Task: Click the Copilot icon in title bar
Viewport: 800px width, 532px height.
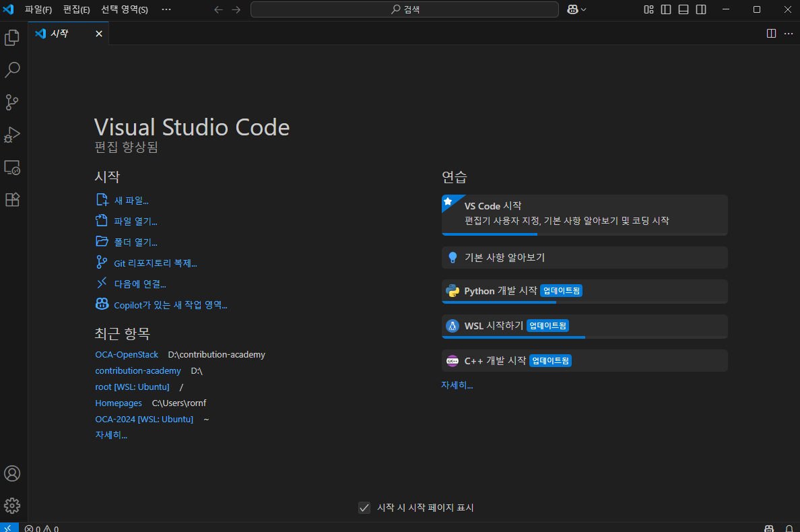Action: pyautogui.click(x=572, y=9)
